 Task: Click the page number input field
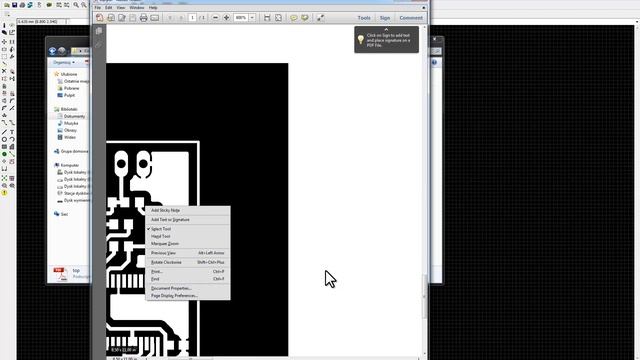click(192, 18)
